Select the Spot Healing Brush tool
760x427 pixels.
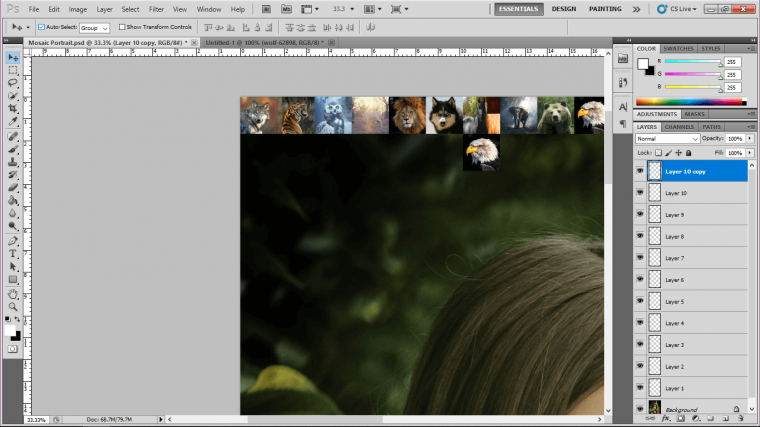coord(13,136)
